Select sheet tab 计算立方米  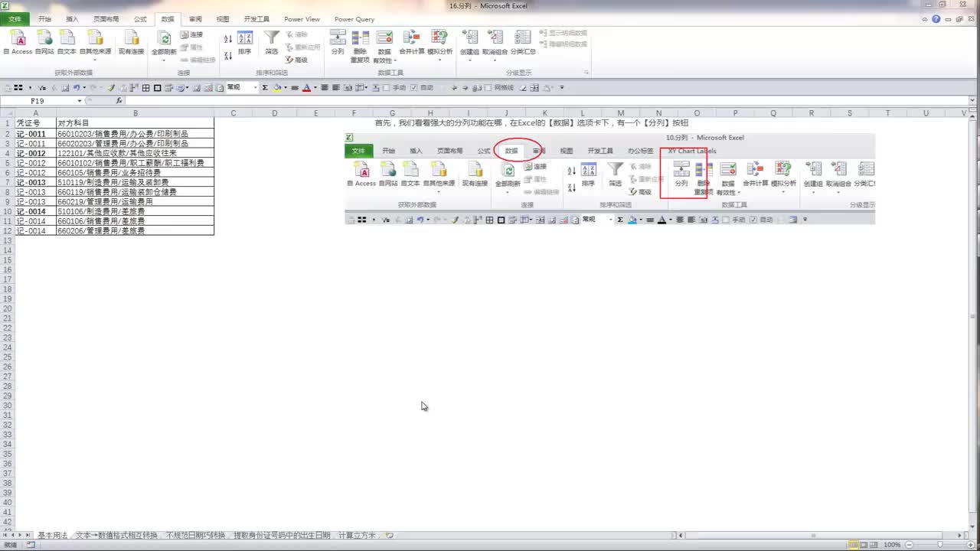(x=357, y=536)
